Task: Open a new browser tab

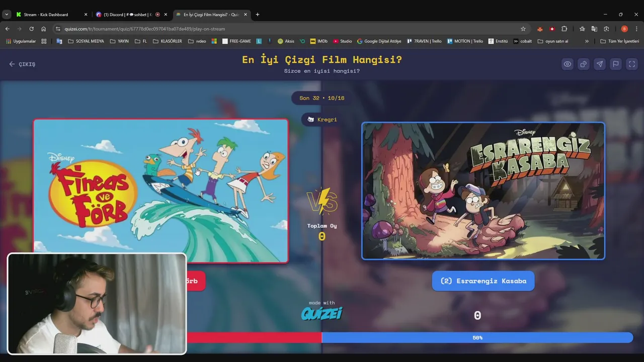Action: pyautogui.click(x=258, y=15)
